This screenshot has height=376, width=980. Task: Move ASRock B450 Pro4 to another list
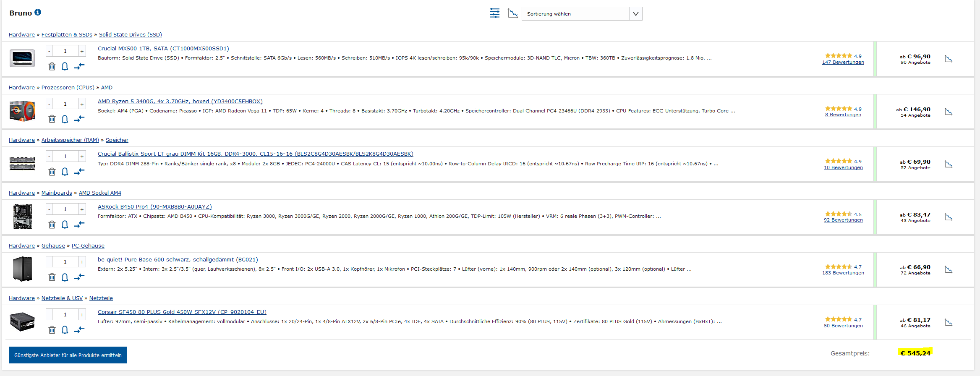pos(79,225)
